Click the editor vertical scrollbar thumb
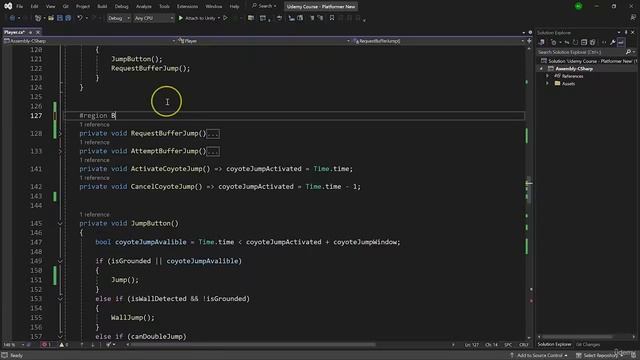Viewport: 640px width, 360px height. click(529, 190)
